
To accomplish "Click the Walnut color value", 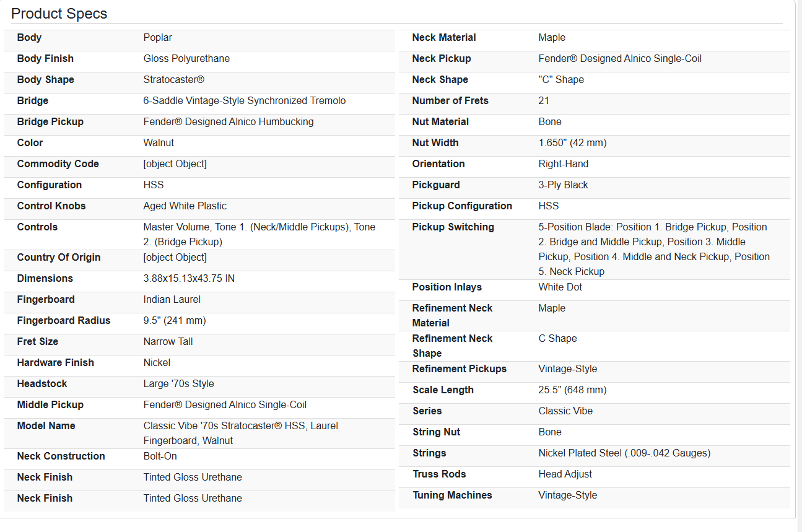I will pos(159,143).
